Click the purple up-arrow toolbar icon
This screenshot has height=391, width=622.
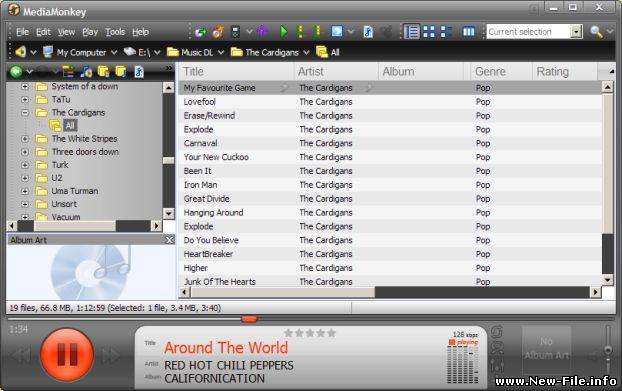tap(262, 31)
